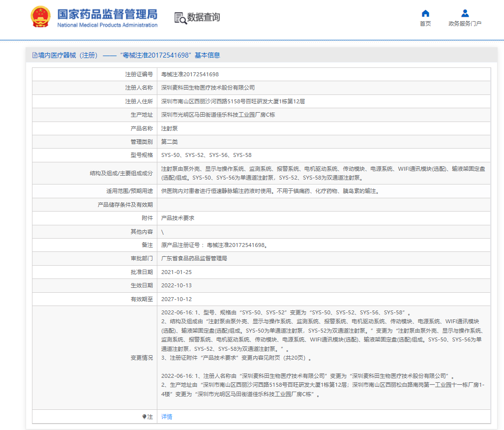Click the 备注 remark text
This screenshot has height=430, width=504.
click(214, 245)
